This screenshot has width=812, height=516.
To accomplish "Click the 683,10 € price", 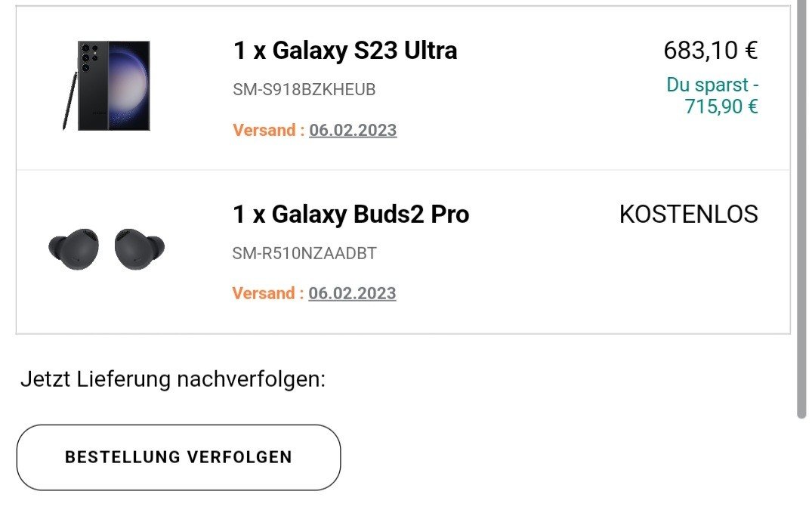I will coord(710,51).
